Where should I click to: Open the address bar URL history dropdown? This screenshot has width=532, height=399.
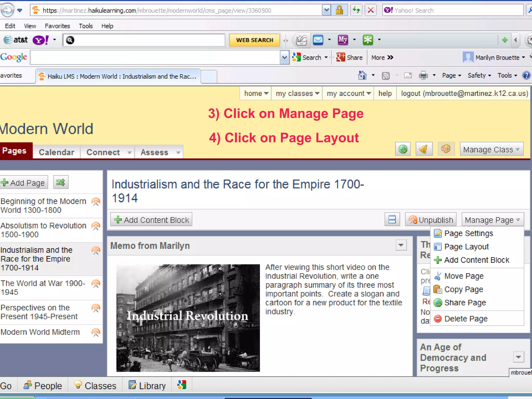[327, 10]
